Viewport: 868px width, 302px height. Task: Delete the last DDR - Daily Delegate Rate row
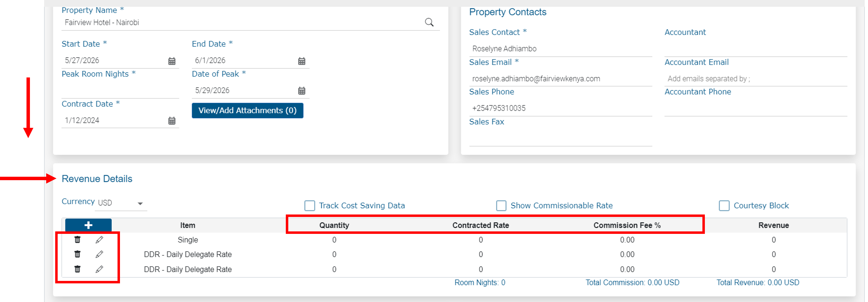point(77,269)
